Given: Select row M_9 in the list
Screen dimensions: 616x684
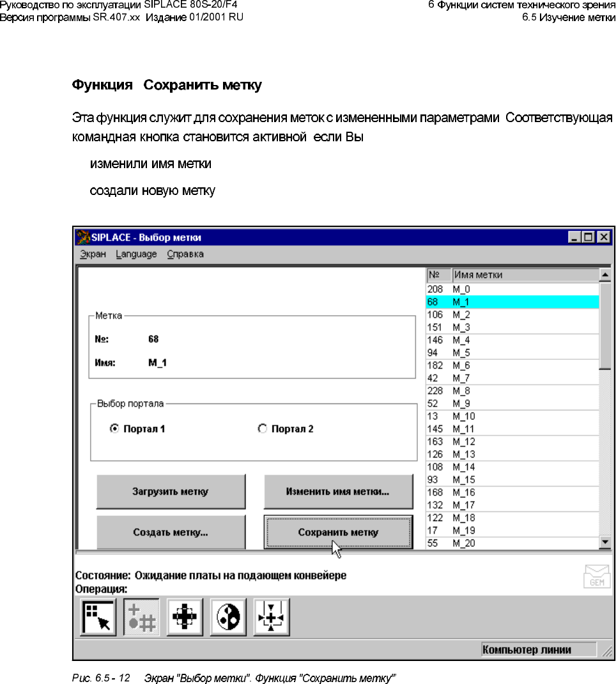Looking at the screenshot, I should 512,403.
